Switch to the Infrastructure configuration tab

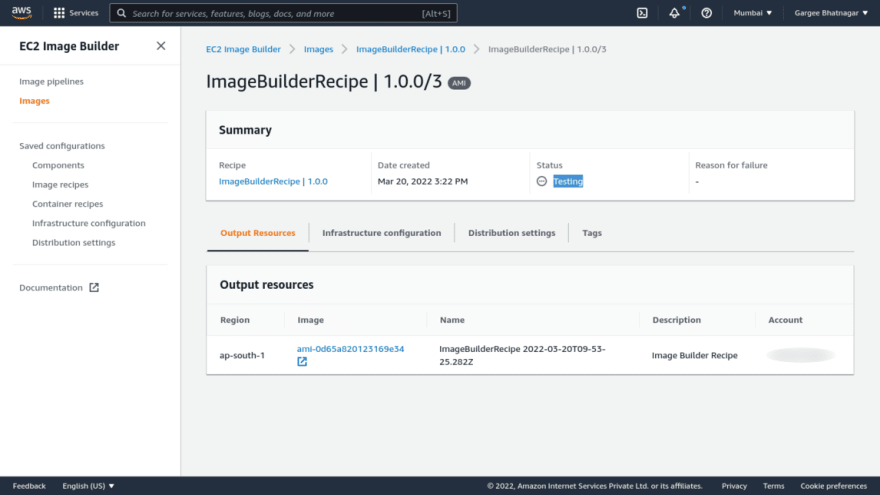click(382, 233)
